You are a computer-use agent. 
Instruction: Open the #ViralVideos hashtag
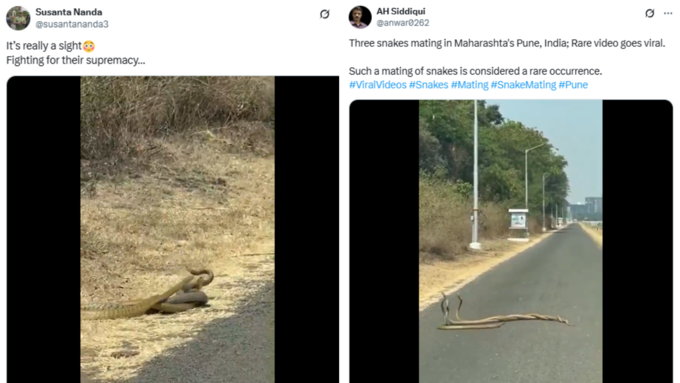point(378,85)
